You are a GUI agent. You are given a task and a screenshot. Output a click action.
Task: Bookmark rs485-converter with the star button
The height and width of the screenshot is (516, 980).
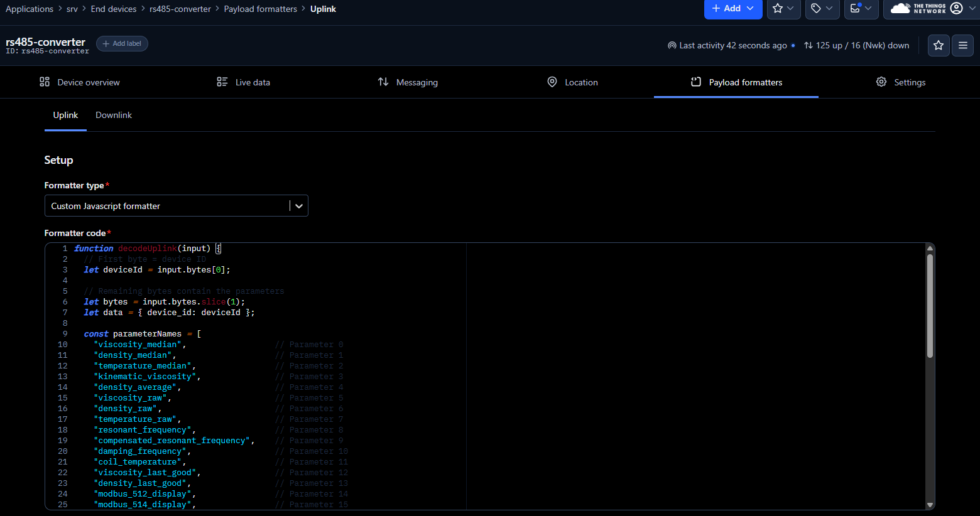point(939,45)
